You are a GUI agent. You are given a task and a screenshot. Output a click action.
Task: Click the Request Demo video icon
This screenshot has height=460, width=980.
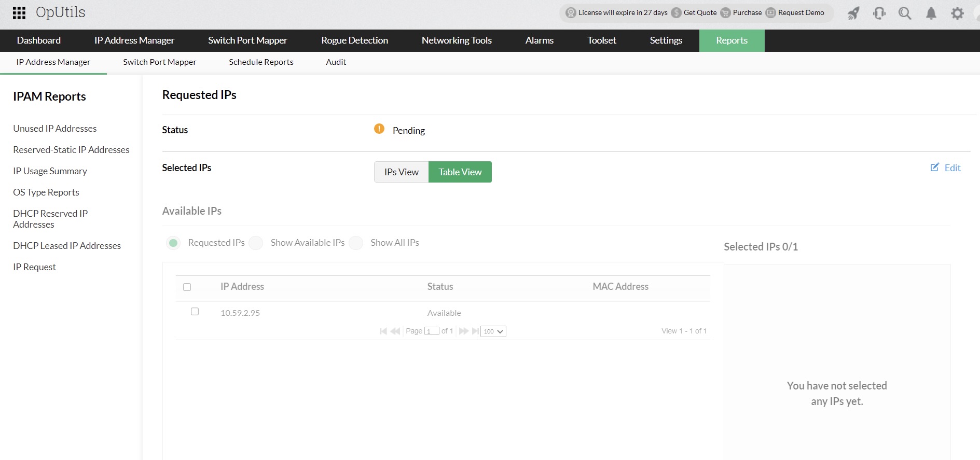pyautogui.click(x=771, y=13)
